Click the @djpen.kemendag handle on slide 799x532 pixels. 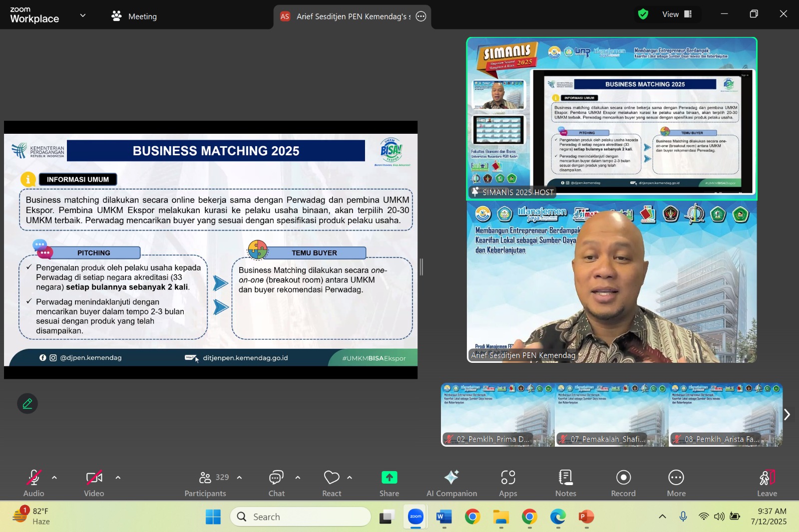coord(91,358)
